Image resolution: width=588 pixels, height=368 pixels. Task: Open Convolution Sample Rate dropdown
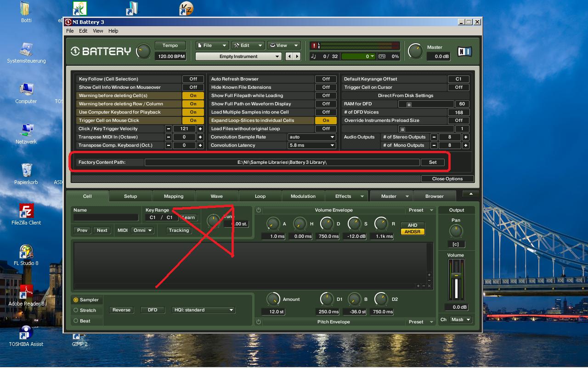coord(312,137)
